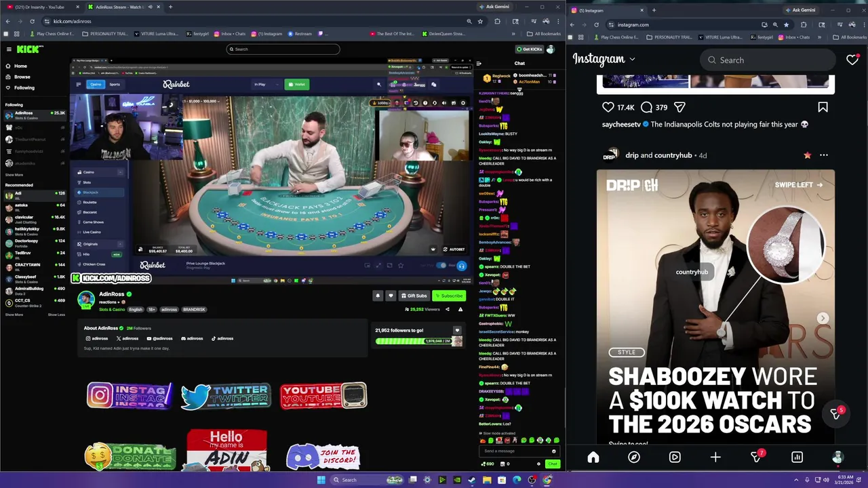The width and height of the screenshot is (868, 488).
Task: Open Windows Start menu
Action: click(321, 480)
